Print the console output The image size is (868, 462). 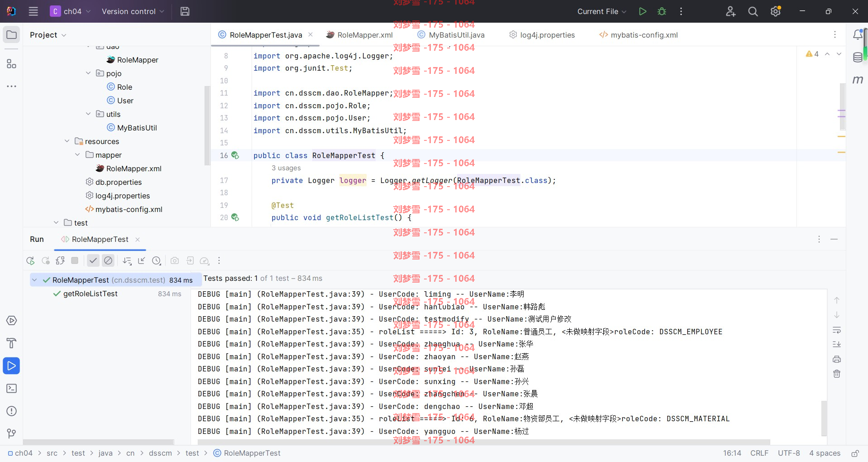[837, 359]
